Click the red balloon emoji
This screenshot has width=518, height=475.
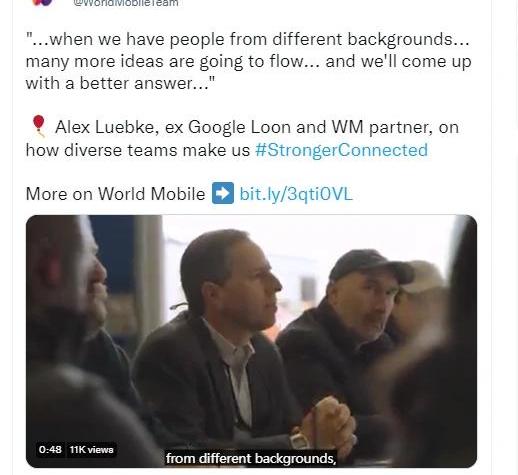(x=39, y=126)
